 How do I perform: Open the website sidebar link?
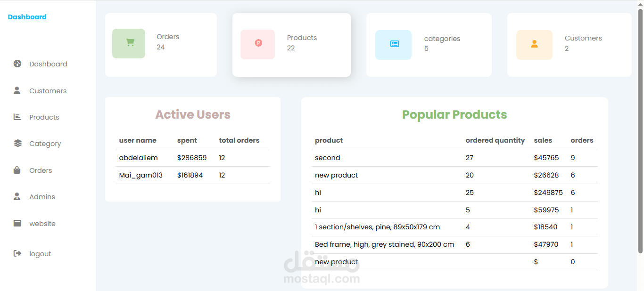pos(42,224)
